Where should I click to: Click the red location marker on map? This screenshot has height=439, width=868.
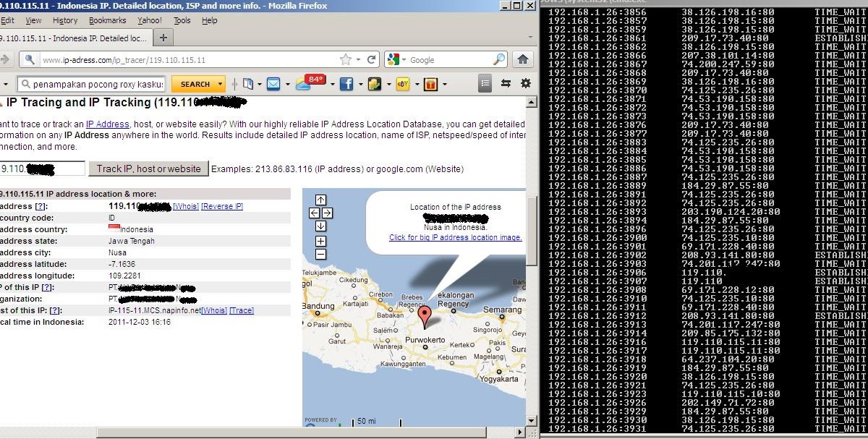pyautogui.click(x=425, y=316)
